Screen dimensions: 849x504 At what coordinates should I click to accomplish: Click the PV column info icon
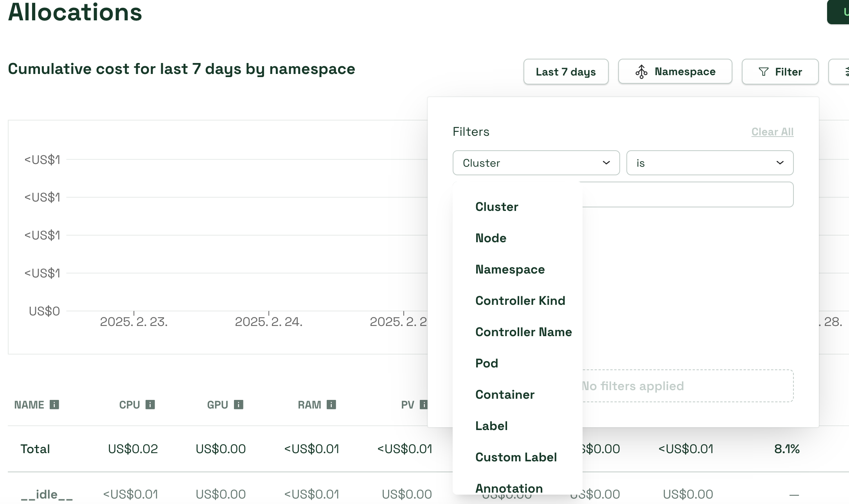tap(423, 405)
